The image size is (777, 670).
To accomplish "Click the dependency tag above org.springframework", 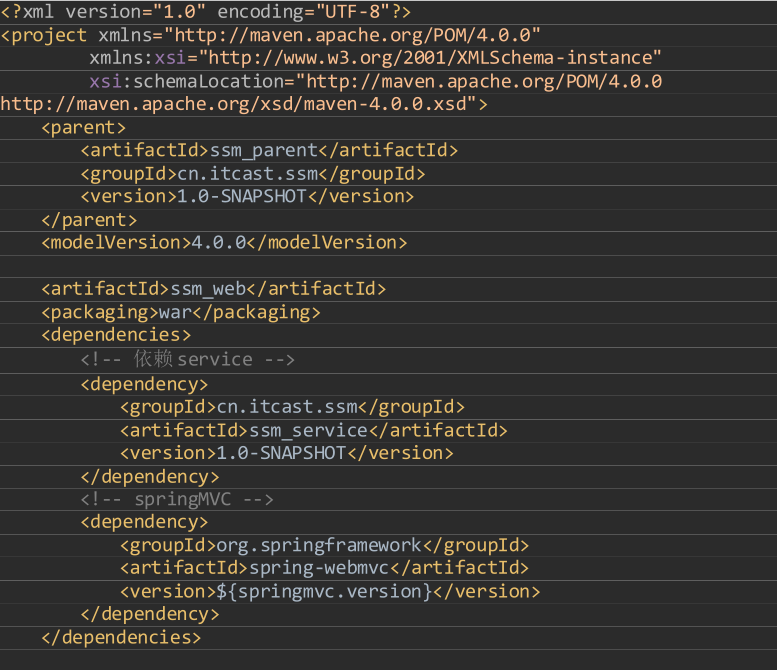I will click(144, 522).
